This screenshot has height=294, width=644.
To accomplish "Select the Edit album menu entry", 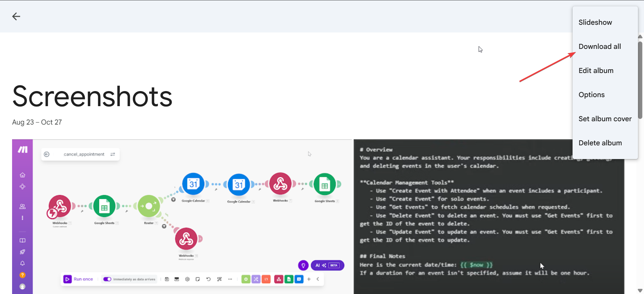I will coord(596,71).
